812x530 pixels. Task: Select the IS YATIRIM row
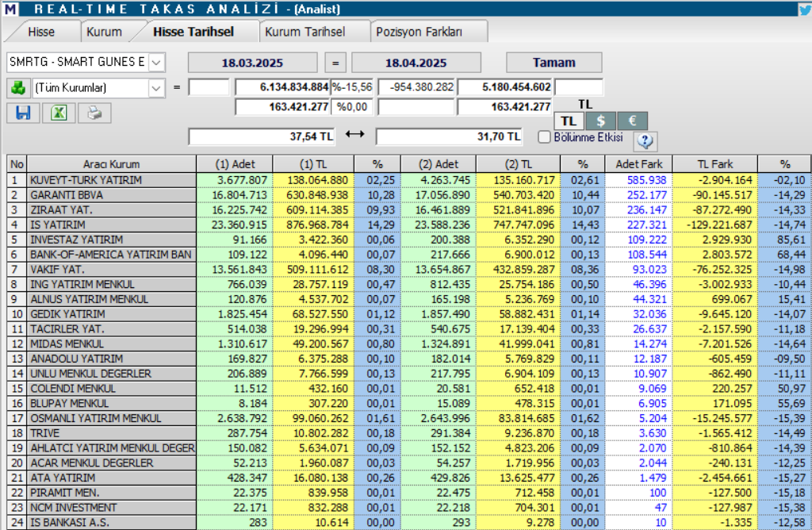409,225
